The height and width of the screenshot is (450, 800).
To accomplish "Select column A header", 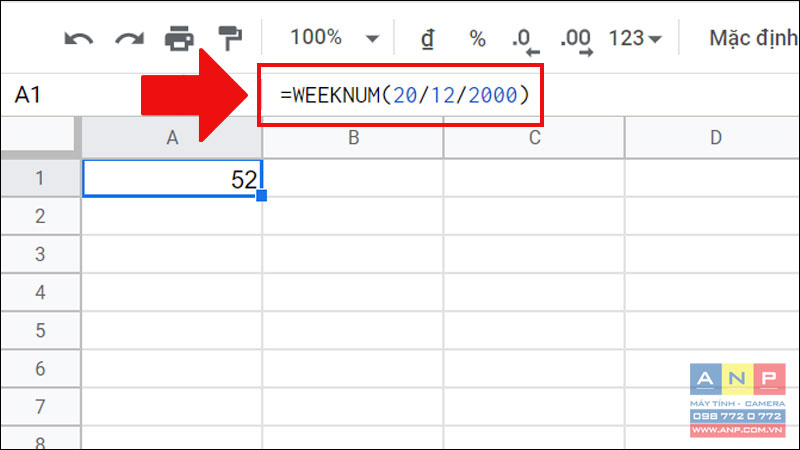I will (172, 137).
